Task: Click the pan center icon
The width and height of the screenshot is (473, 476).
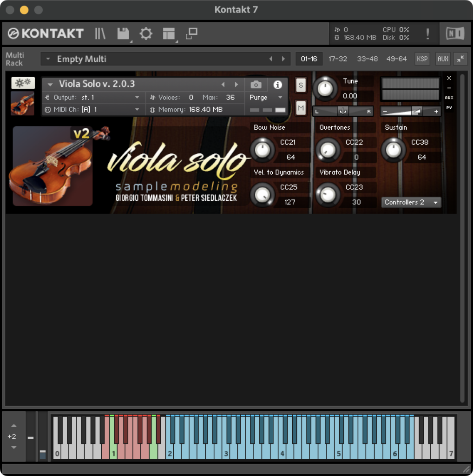Action: pos(343,111)
